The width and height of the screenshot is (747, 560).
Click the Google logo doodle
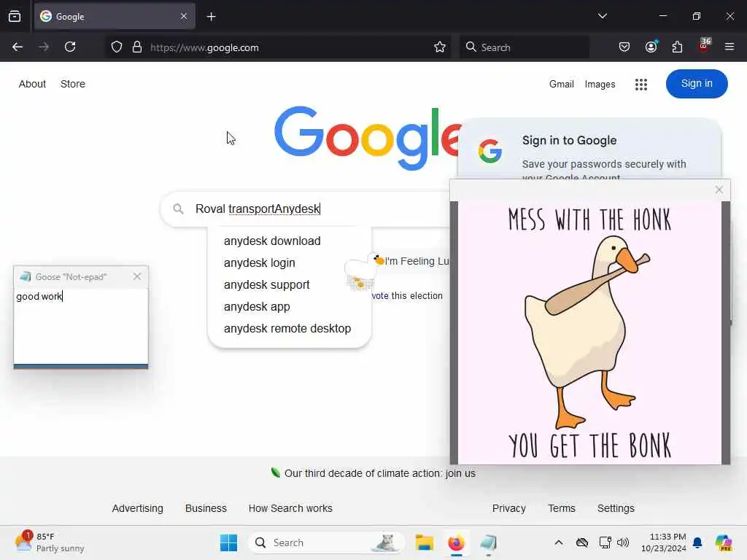pos(367,138)
